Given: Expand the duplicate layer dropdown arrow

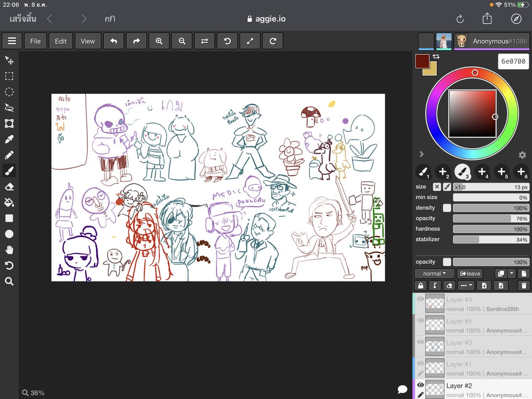Looking at the screenshot, I should click(512, 274).
